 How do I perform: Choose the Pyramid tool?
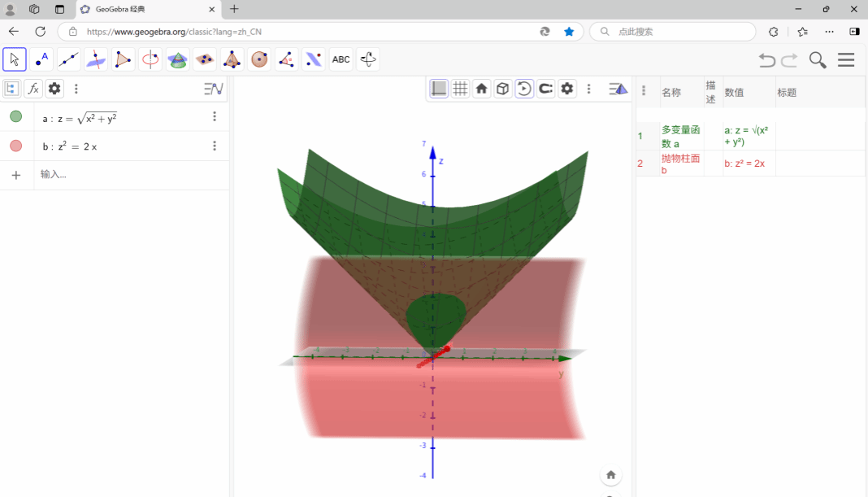coord(232,59)
